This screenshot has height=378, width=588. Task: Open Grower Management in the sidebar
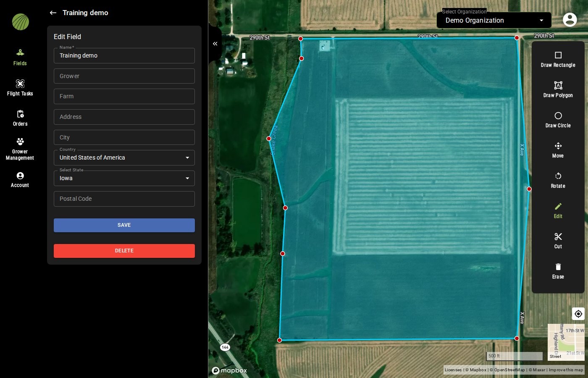click(x=20, y=149)
